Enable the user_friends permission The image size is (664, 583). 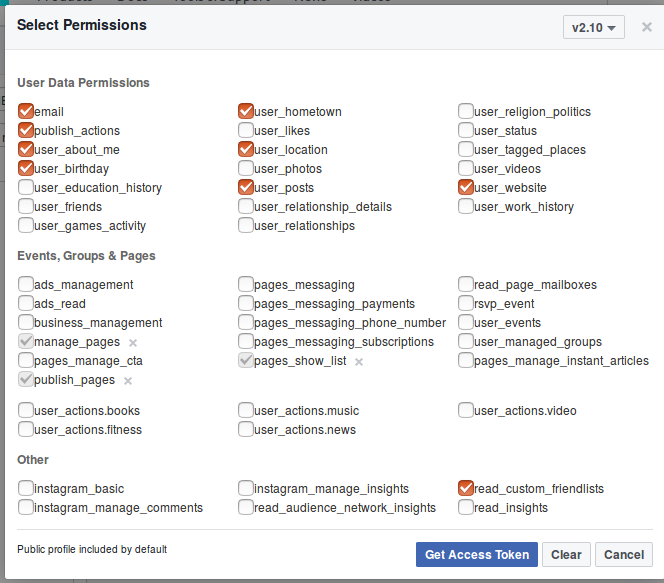click(x=26, y=207)
